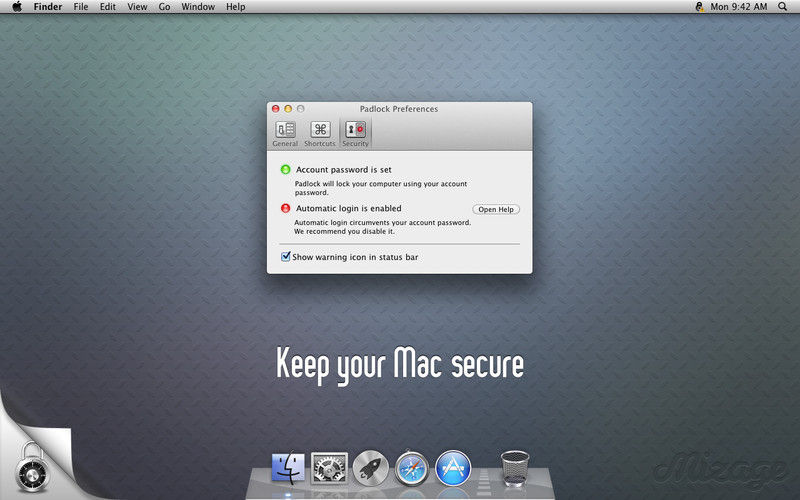This screenshot has width=800, height=500.
Task: Click the Padlock warning icon in menu bar
Action: (699, 7)
